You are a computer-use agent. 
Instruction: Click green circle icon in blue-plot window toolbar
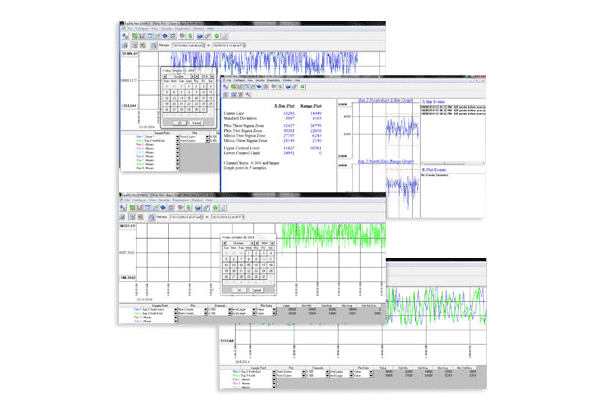point(217,36)
